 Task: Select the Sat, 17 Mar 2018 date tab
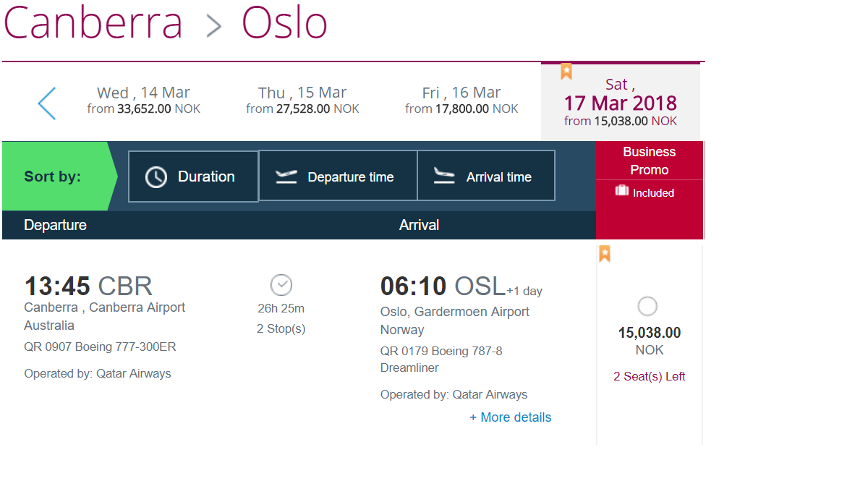(x=621, y=102)
